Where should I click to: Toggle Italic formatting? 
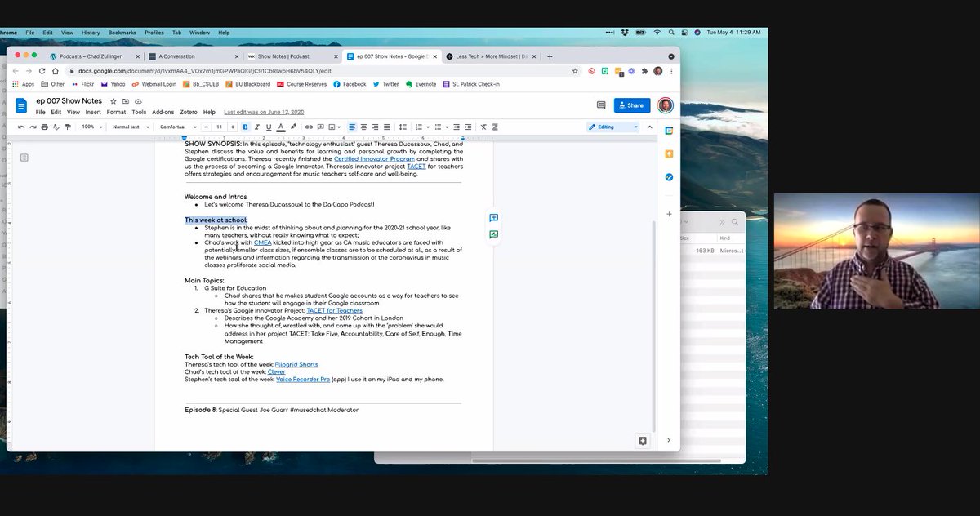pos(256,127)
